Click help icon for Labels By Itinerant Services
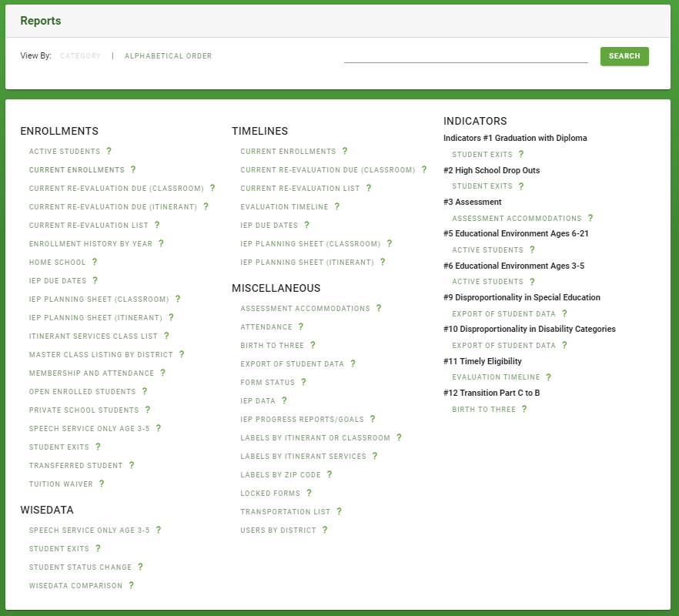679x616 pixels. (x=375, y=456)
